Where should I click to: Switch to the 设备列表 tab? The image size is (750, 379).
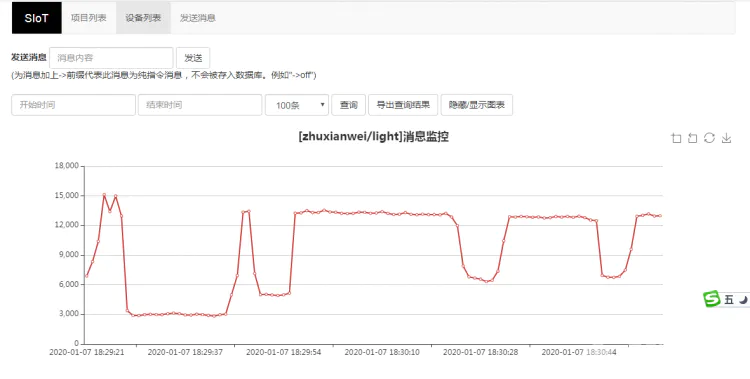click(143, 18)
